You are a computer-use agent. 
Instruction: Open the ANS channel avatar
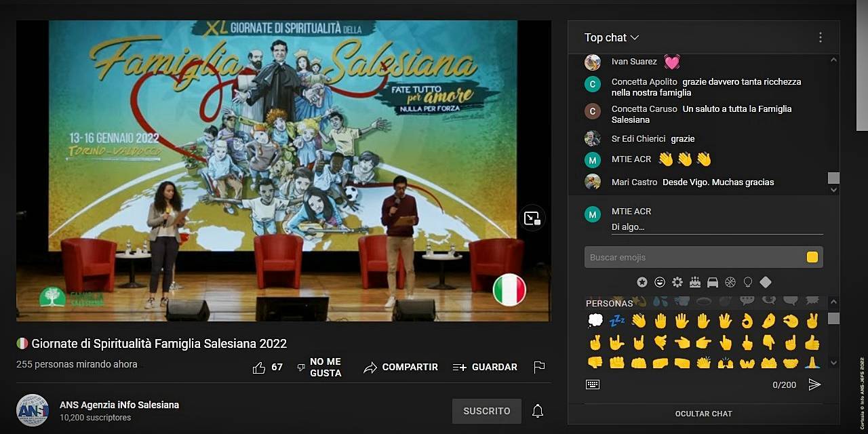(33, 410)
